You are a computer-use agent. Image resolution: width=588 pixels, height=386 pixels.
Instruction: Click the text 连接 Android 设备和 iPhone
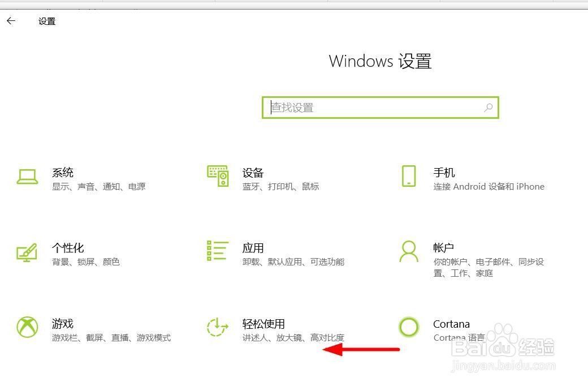click(x=489, y=187)
